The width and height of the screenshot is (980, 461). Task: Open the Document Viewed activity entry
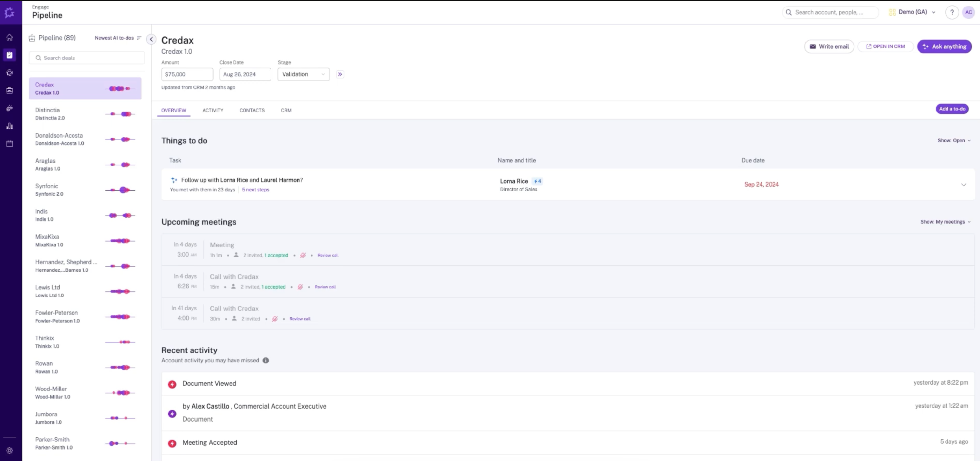click(x=568, y=383)
